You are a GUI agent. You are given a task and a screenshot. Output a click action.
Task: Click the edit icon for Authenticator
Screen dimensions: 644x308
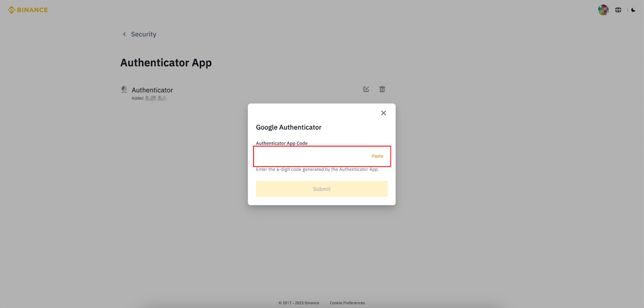[x=366, y=89]
